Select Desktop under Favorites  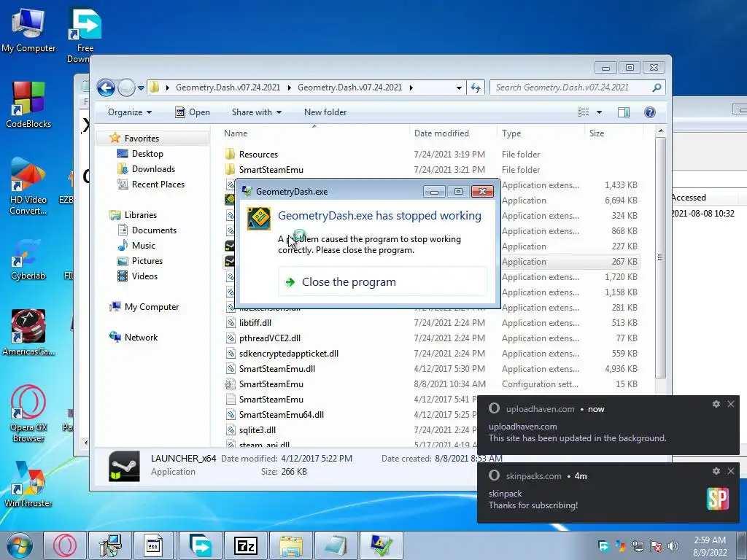click(147, 154)
